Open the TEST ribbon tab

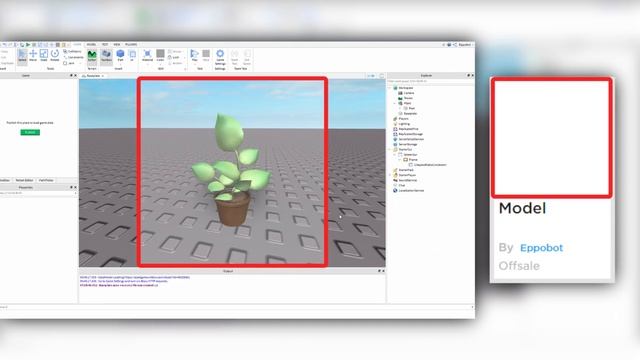click(x=105, y=44)
